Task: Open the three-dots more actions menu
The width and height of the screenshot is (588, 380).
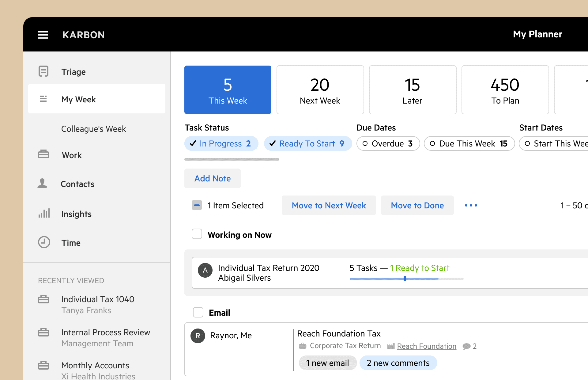Action: [x=471, y=205]
